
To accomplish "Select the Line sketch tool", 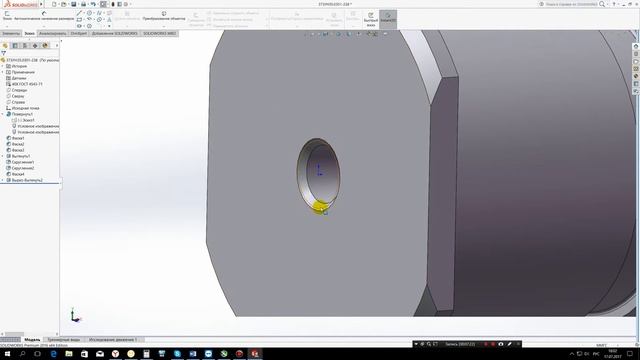I will (x=79, y=13).
